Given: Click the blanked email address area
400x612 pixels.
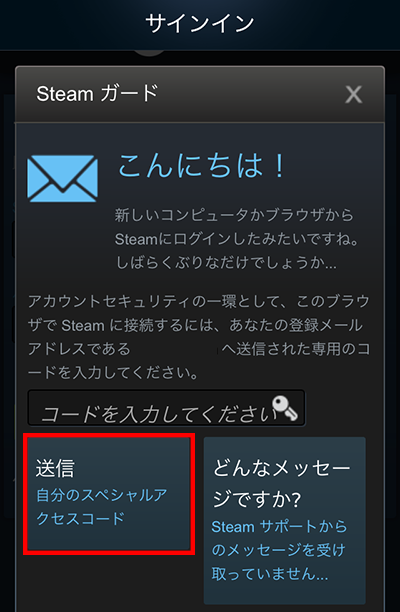Looking at the screenshot, I should click(174, 349).
